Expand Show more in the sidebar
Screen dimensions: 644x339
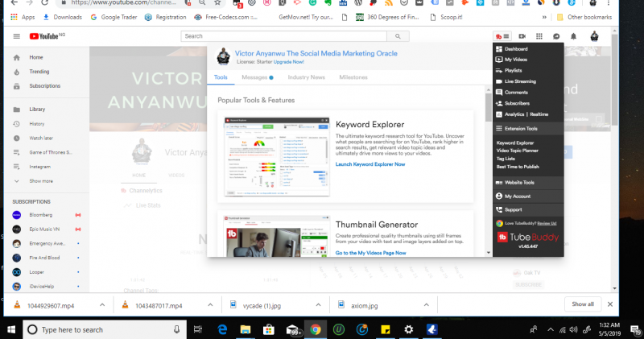[41, 181]
